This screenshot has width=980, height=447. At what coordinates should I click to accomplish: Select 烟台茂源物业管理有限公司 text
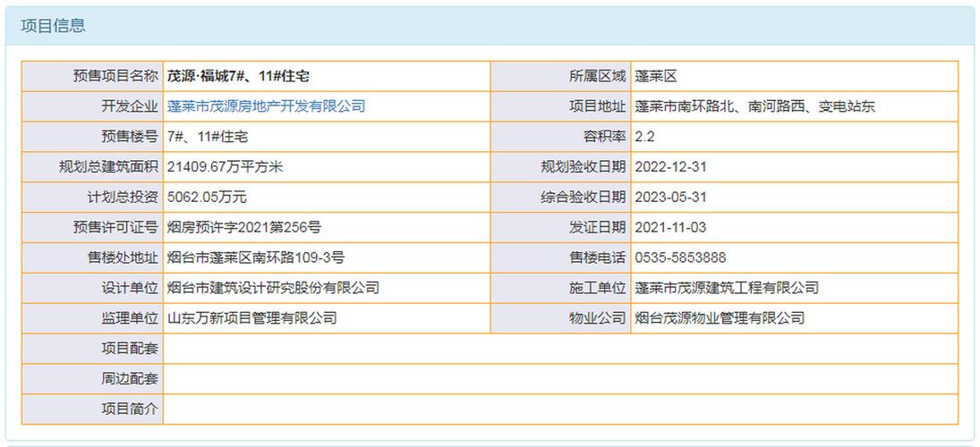click(x=720, y=317)
